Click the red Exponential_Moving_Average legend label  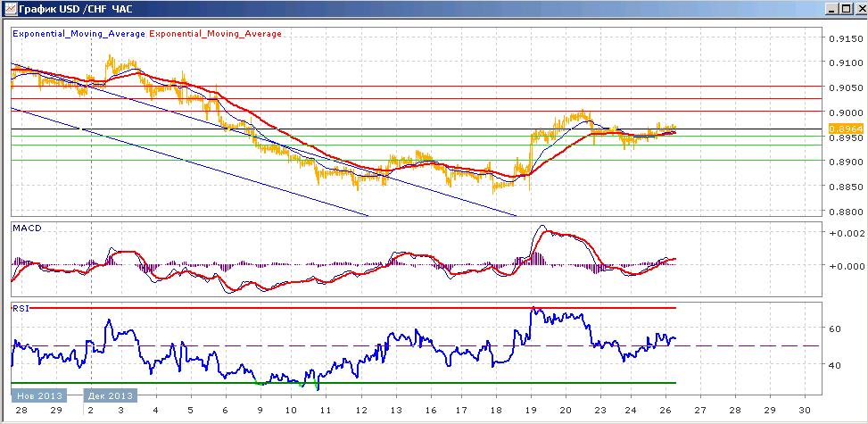click(x=215, y=33)
